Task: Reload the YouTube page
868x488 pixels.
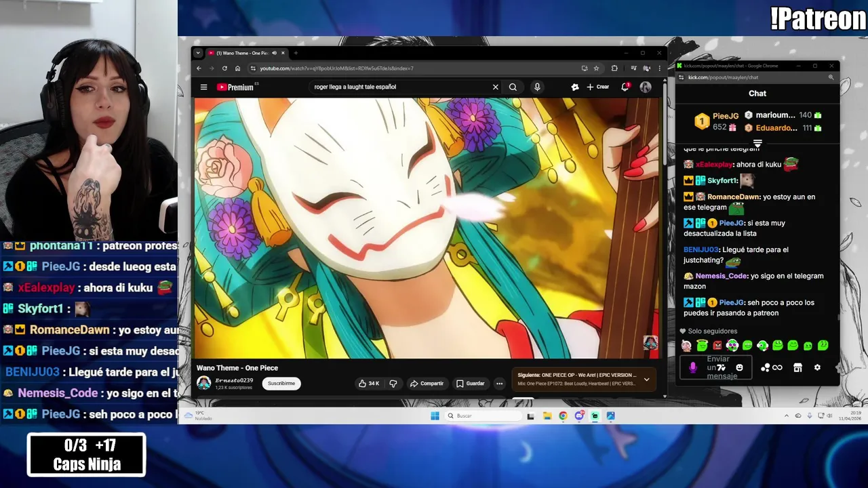Action: [x=224, y=68]
